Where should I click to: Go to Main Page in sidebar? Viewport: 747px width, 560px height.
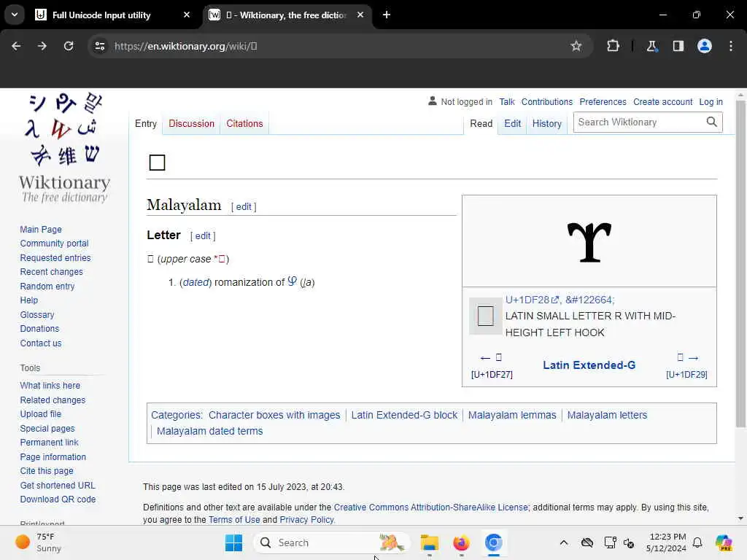(x=41, y=230)
